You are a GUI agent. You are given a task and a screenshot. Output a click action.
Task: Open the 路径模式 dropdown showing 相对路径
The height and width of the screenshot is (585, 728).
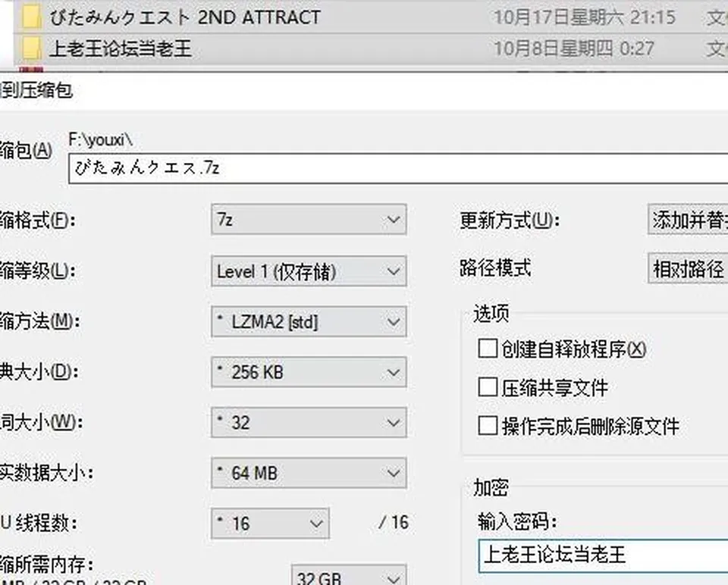point(688,268)
